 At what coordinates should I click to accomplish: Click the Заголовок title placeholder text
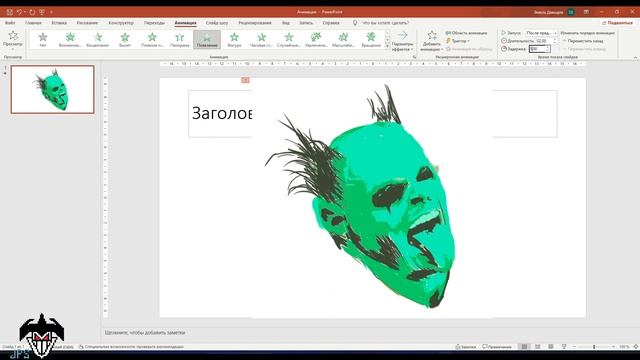click(x=222, y=113)
